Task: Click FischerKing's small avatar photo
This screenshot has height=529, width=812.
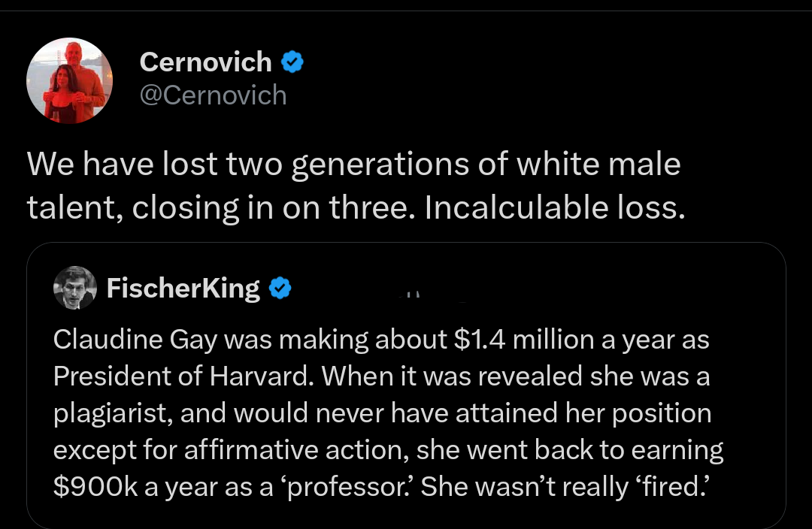Action: [75, 288]
